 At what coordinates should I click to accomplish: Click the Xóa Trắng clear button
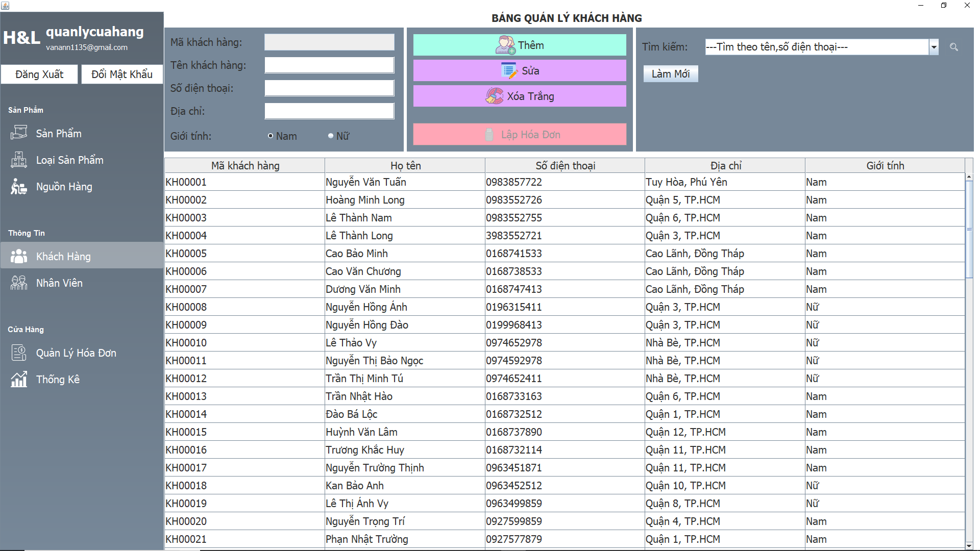519,96
